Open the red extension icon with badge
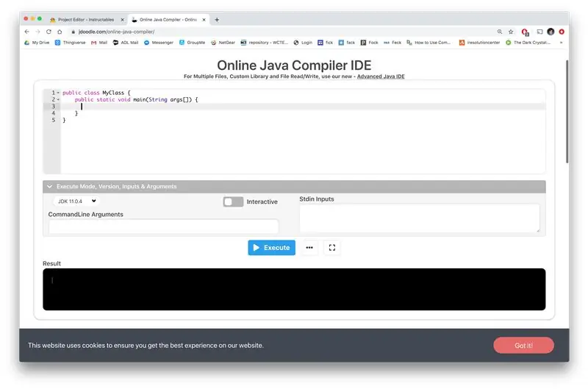Viewport: 588px width, 389px height. [x=525, y=32]
